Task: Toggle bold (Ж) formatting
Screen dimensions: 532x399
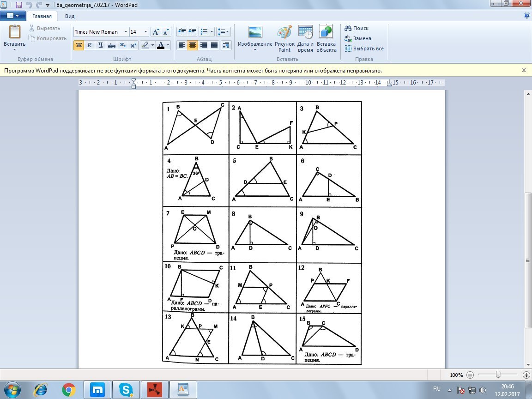Action: (x=79, y=45)
